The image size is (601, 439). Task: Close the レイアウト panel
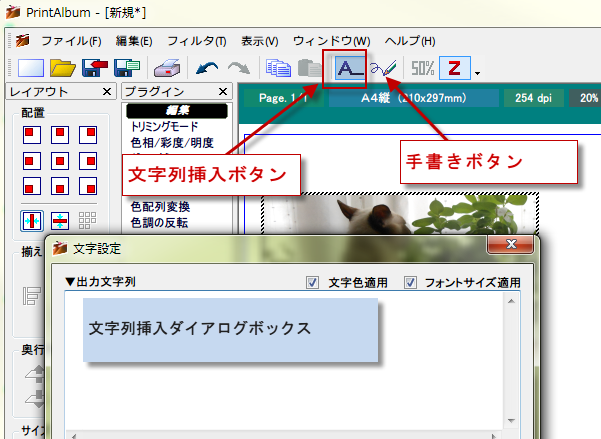coord(106,92)
